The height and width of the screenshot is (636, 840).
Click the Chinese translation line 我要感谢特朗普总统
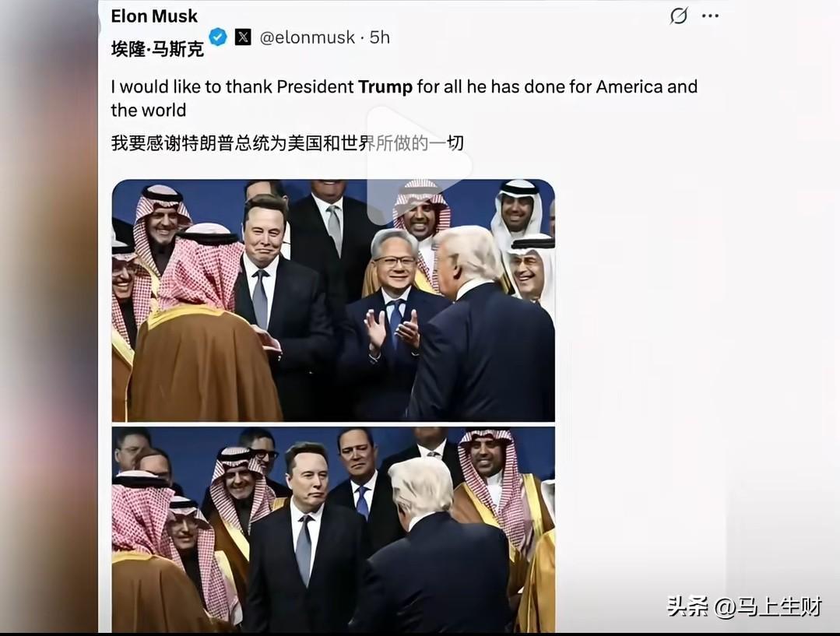tap(288, 143)
